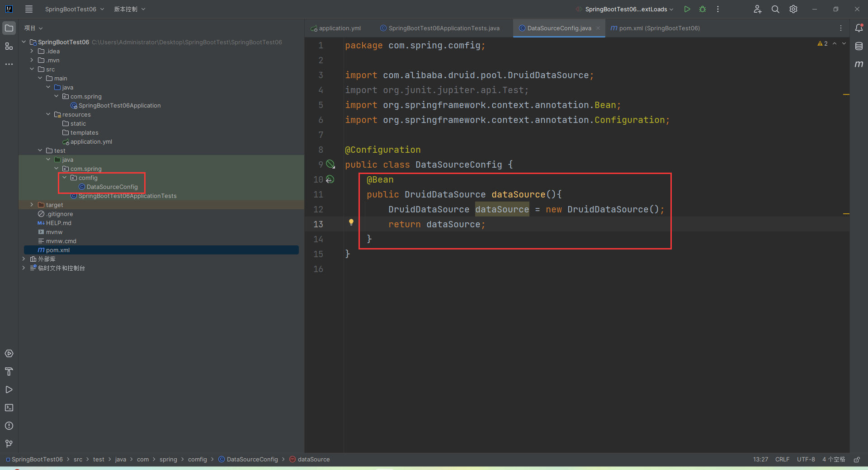Open Notifications bell panel
868x470 pixels.
859,28
